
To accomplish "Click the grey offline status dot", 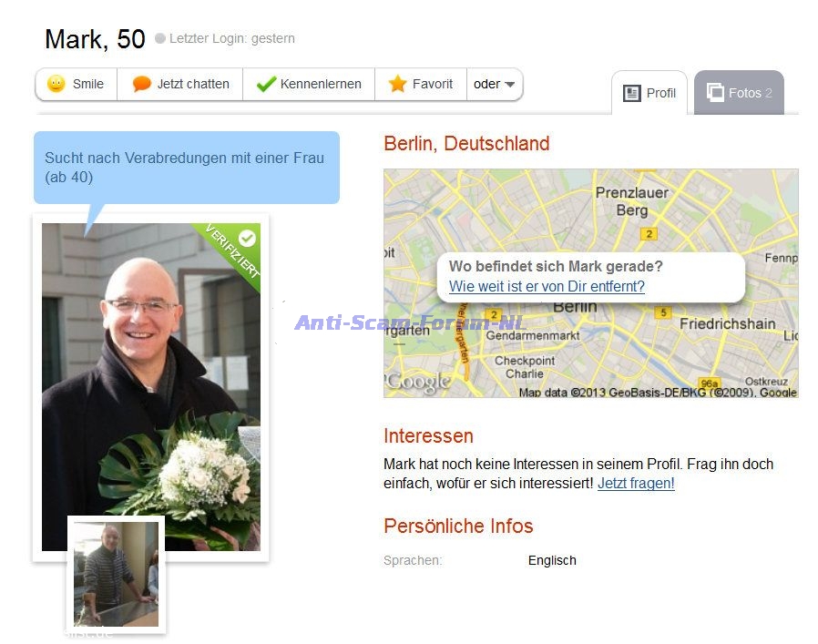I will coord(160,38).
